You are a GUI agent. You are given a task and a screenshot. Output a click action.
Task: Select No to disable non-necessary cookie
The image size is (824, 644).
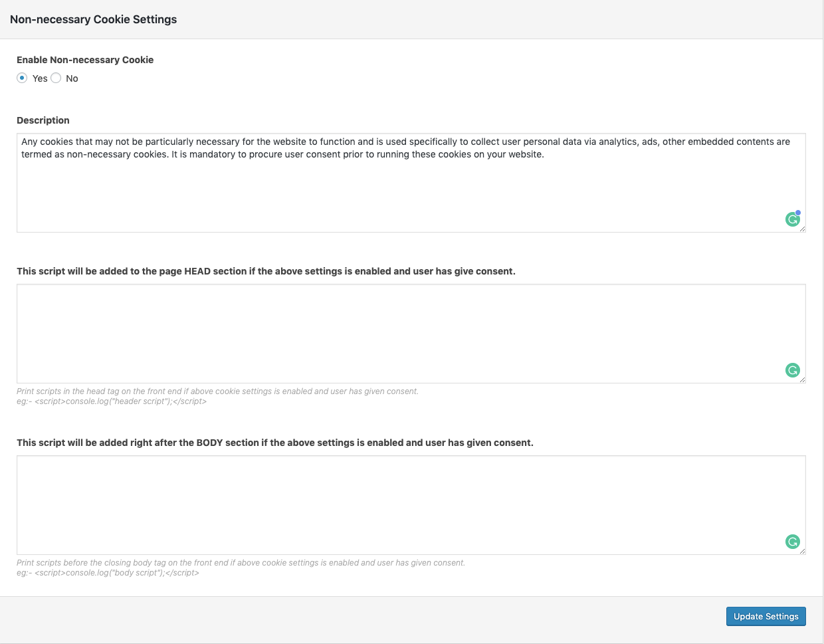point(56,78)
